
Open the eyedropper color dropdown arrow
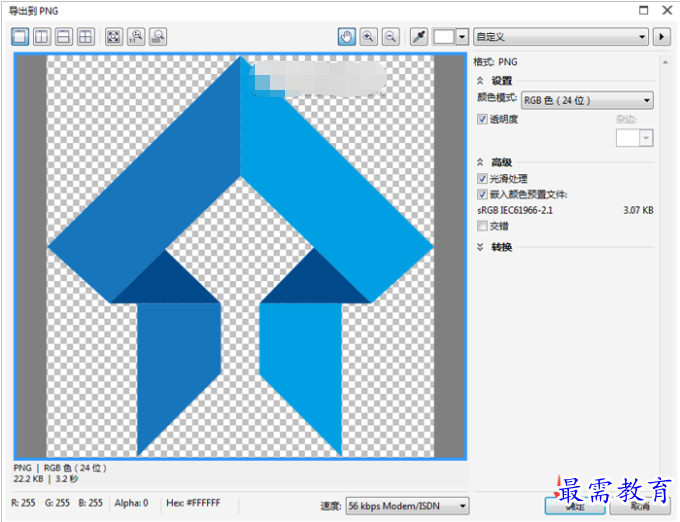point(462,36)
